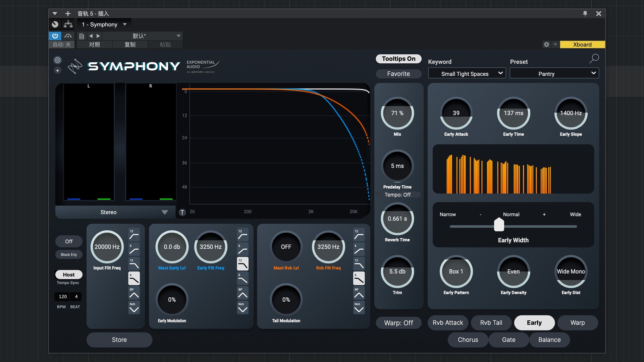Open the Small Tight Spaces keyword dropdown
The image size is (644, 362).
pyautogui.click(x=467, y=73)
